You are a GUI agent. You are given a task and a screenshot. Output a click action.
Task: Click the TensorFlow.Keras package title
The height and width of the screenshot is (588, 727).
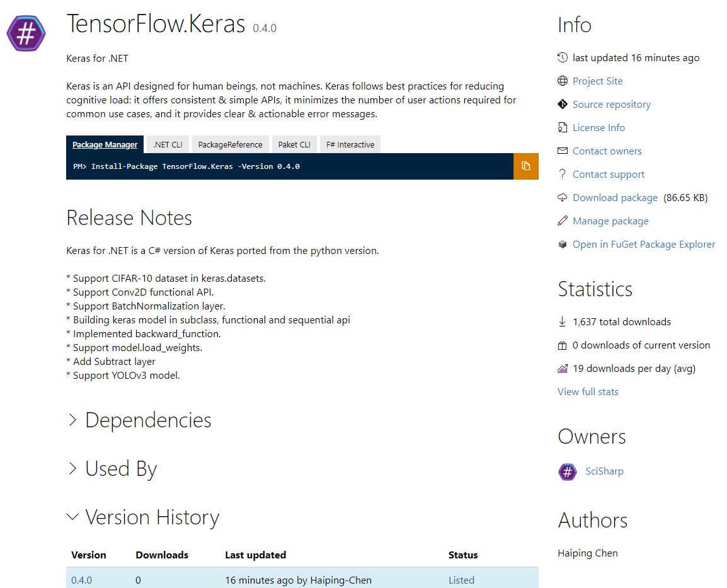point(156,24)
